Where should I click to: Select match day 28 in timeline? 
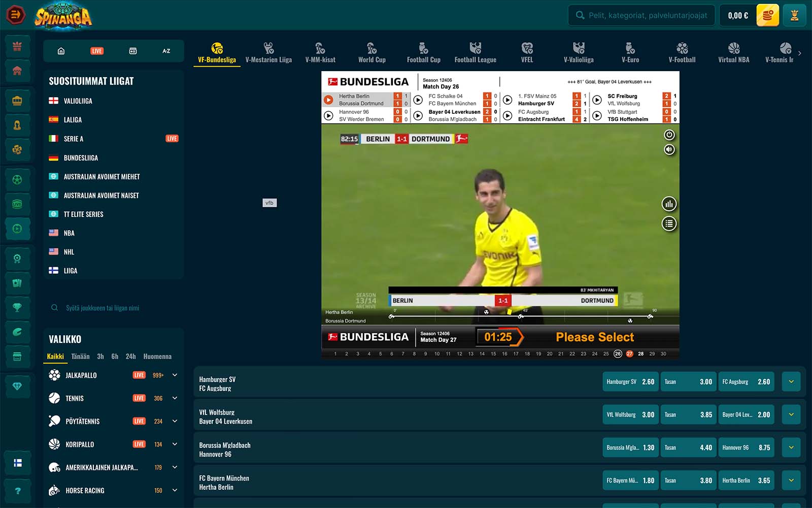pyautogui.click(x=640, y=354)
